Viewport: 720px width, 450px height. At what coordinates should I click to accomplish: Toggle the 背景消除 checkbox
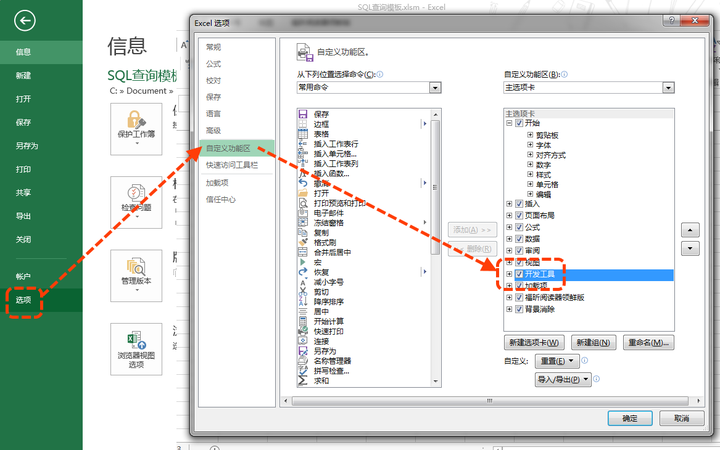519,309
